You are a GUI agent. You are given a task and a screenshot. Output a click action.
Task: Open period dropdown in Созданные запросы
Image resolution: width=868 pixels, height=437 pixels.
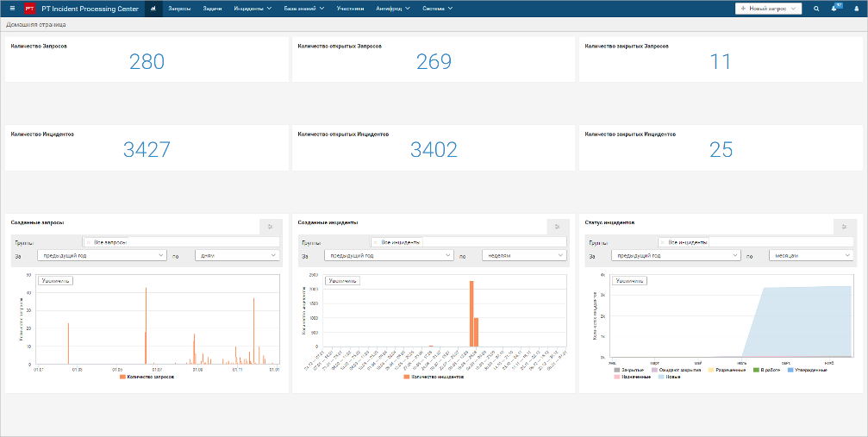pyautogui.click(x=102, y=255)
